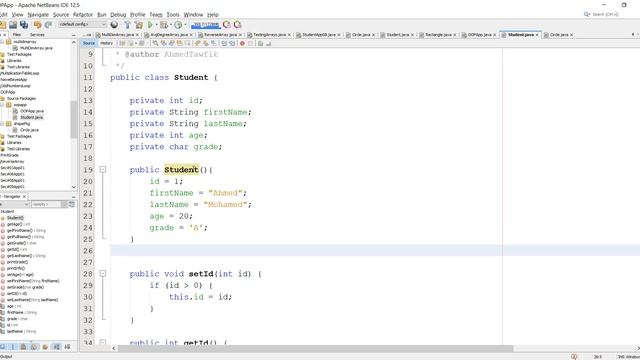The image size is (640, 360).
Task: Click into the Search (Ctrl+I) field
Action: tap(605, 14)
